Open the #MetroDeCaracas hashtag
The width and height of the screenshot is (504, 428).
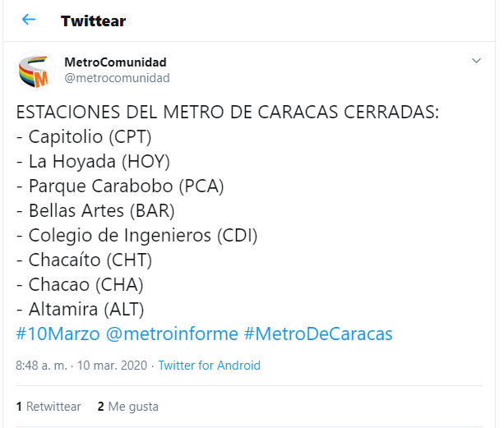coord(318,334)
